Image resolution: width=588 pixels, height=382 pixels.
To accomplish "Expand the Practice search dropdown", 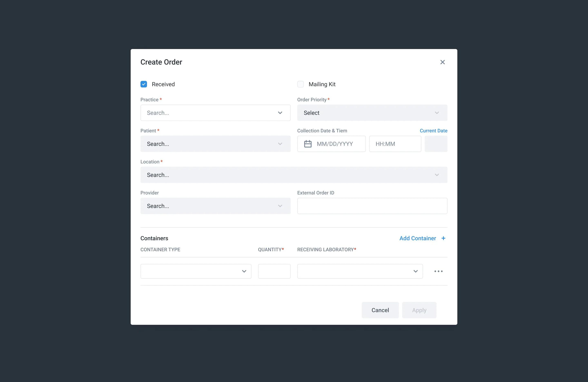I will (215, 113).
